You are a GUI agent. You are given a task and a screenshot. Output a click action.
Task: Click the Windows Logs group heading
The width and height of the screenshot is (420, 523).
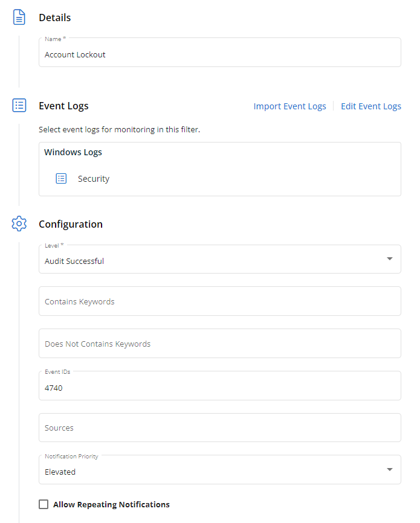click(x=73, y=152)
